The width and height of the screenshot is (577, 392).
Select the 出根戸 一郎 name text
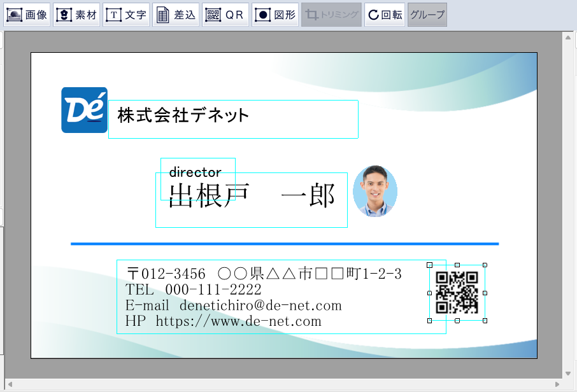pos(252,195)
